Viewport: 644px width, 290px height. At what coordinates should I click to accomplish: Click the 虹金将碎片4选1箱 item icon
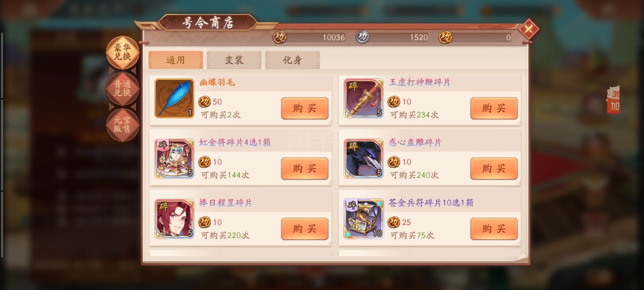coord(174,158)
